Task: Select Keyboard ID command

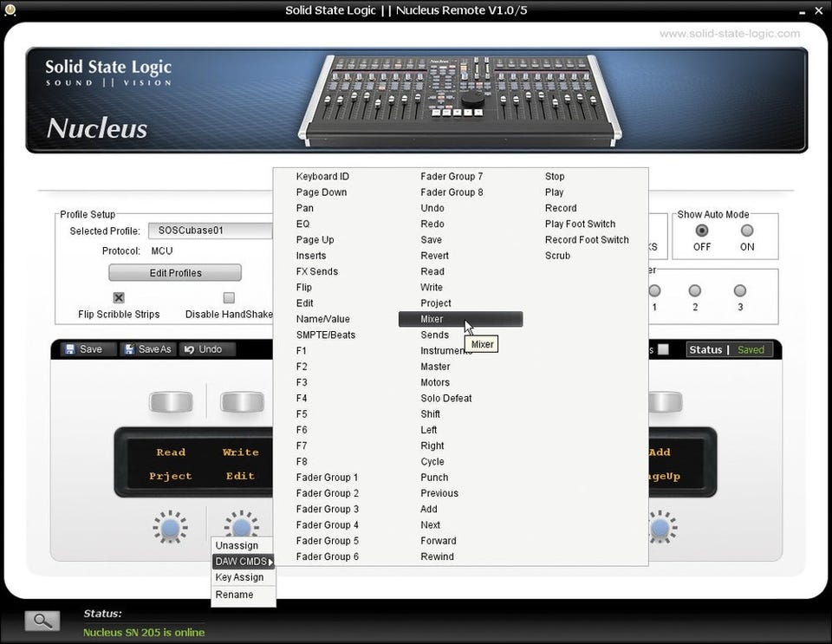Action: point(322,177)
